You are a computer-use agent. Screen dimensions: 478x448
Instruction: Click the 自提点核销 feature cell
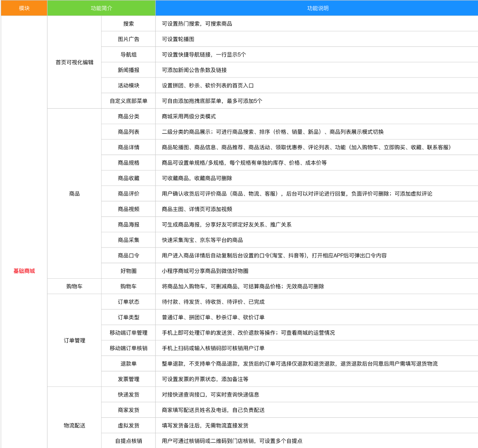tap(129, 441)
